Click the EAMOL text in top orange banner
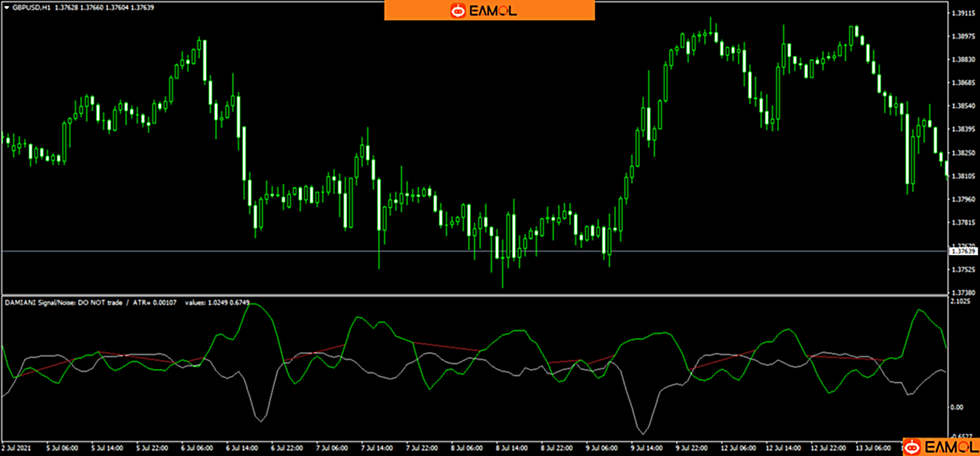Screen dimensions: 980x456 pyautogui.click(x=496, y=11)
